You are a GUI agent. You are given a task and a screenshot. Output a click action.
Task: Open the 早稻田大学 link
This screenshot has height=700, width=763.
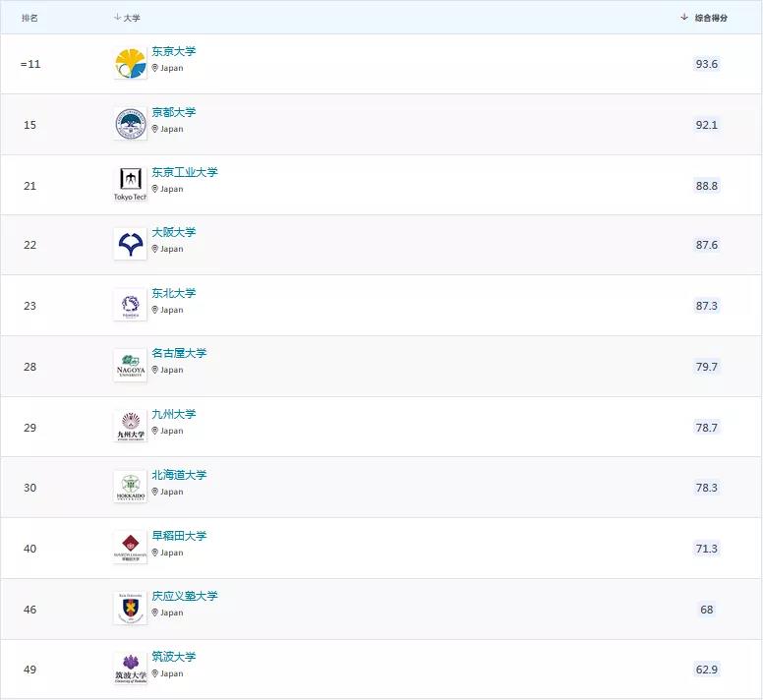coord(179,536)
